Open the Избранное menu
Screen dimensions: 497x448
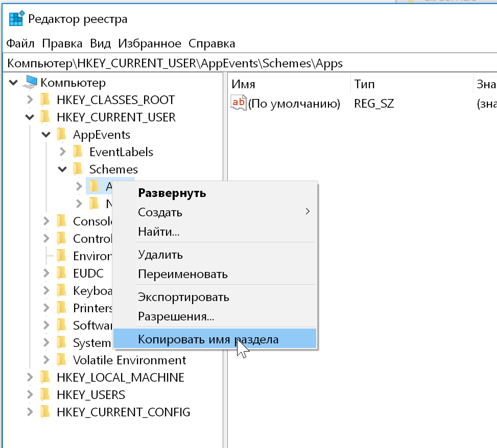coord(150,43)
